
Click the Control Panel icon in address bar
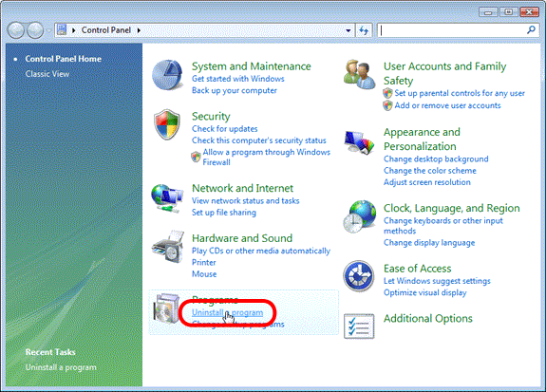click(x=62, y=30)
